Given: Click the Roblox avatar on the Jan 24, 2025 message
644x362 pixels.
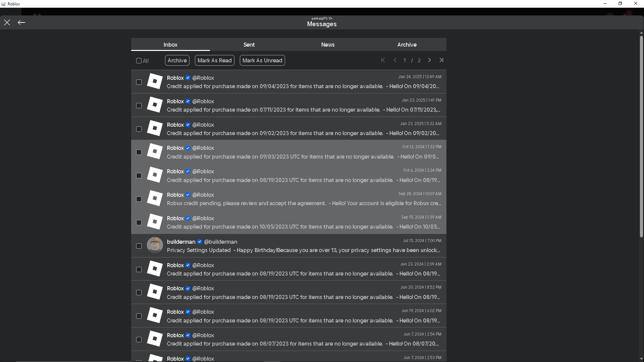Looking at the screenshot, I should [155, 81].
